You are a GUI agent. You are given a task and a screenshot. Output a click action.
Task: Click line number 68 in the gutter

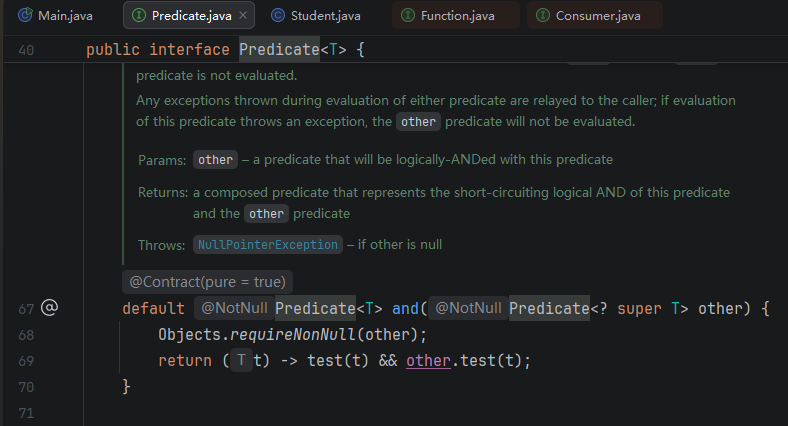(26, 335)
